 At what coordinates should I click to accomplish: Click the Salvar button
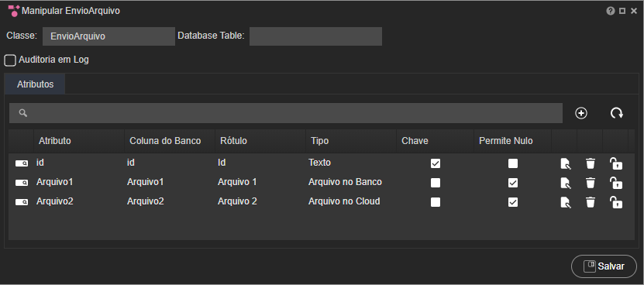point(604,266)
